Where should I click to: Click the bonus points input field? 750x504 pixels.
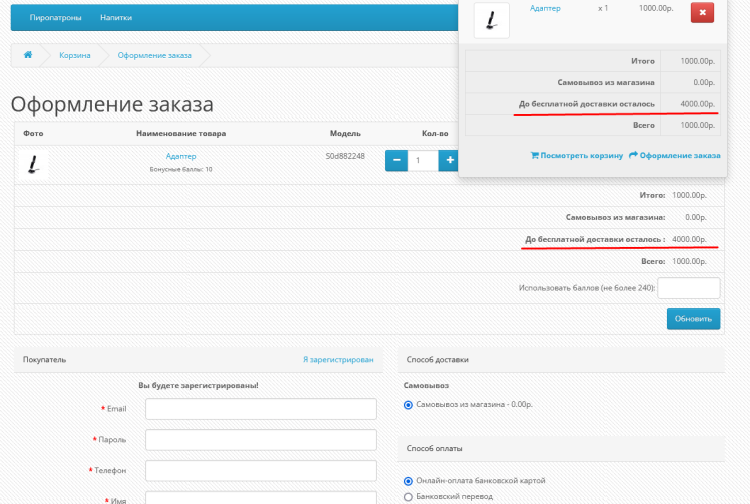tap(689, 288)
